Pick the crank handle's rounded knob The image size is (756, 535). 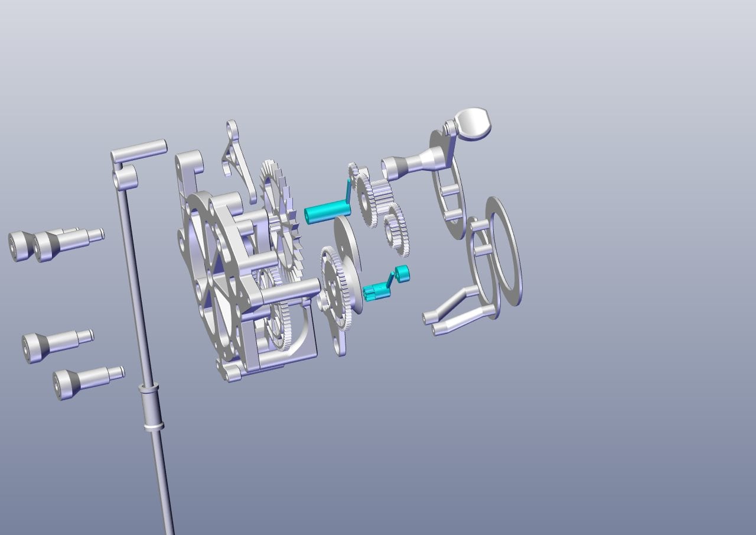(x=474, y=124)
